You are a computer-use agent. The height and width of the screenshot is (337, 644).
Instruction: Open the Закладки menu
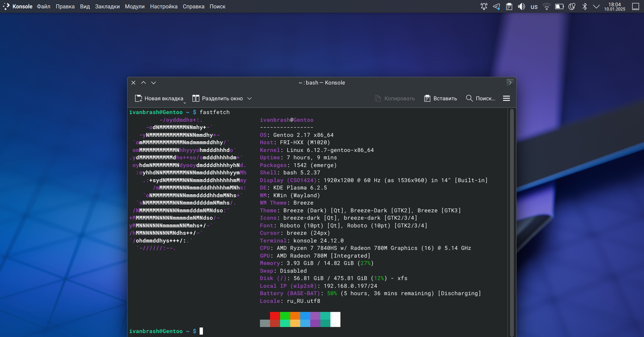[x=107, y=6]
